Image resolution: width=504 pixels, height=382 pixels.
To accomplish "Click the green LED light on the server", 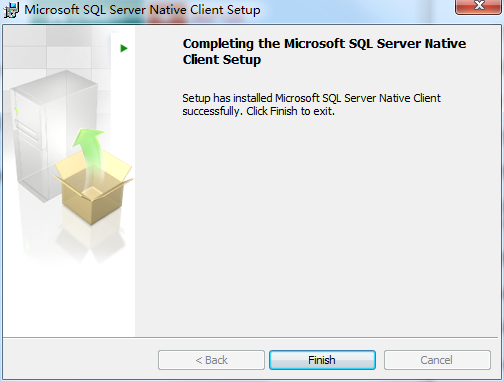I will 16,111.
